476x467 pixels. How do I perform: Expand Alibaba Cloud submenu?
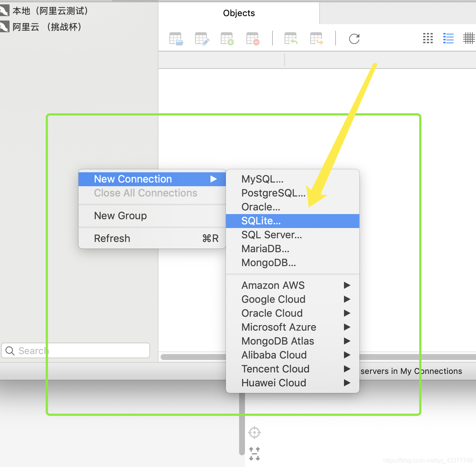pos(293,355)
